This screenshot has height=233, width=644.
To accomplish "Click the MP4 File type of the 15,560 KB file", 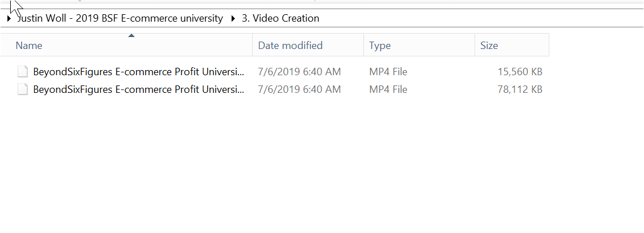I will coord(388,72).
